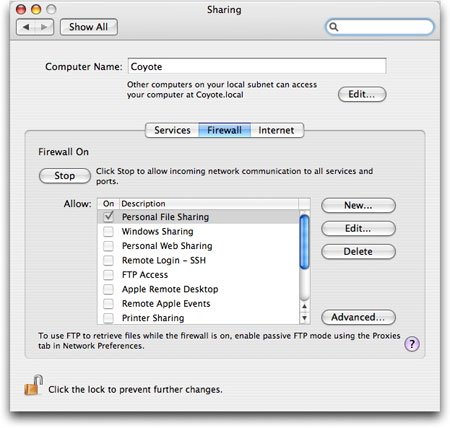The width and height of the screenshot is (450, 428).
Task: Open help with the question mark button
Action: [x=412, y=344]
